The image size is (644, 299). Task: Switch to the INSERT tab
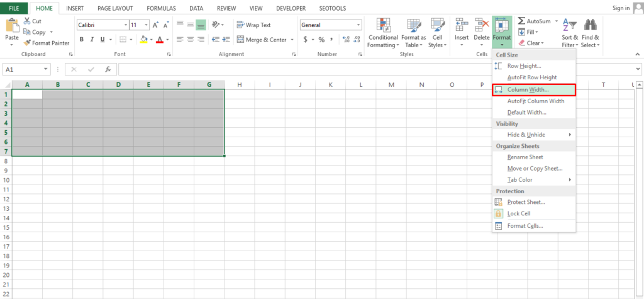point(75,8)
